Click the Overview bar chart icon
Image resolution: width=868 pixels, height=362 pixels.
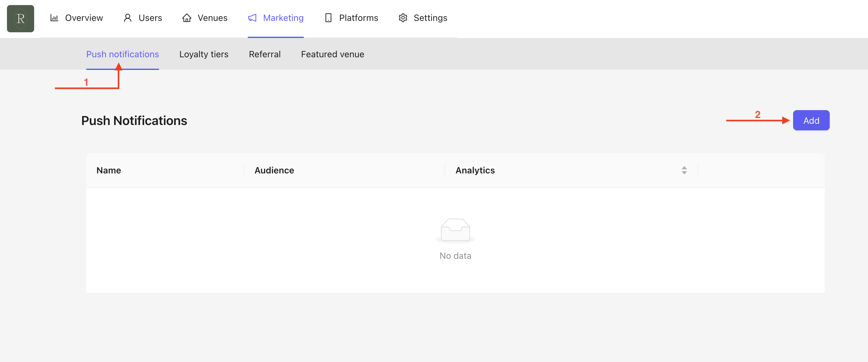point(54,18)
